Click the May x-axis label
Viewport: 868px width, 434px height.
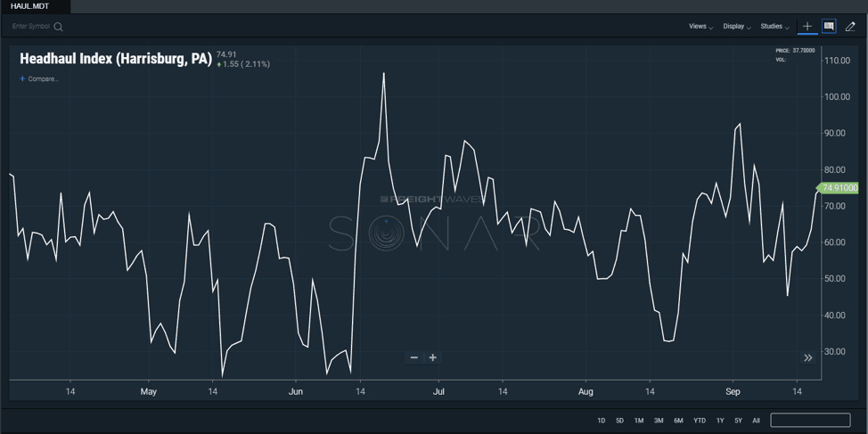pyautogui.click(x=148, y=392)
